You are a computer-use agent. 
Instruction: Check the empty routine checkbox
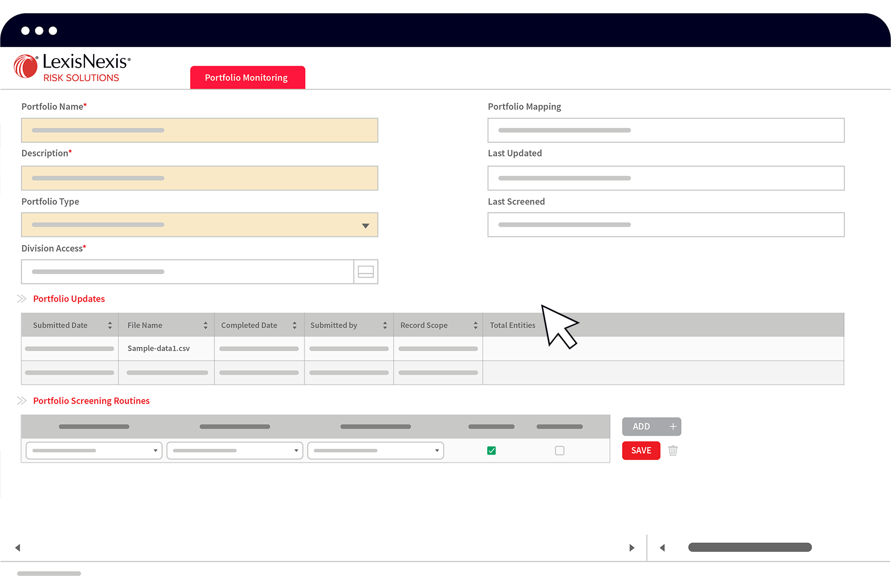click(559, 451)
